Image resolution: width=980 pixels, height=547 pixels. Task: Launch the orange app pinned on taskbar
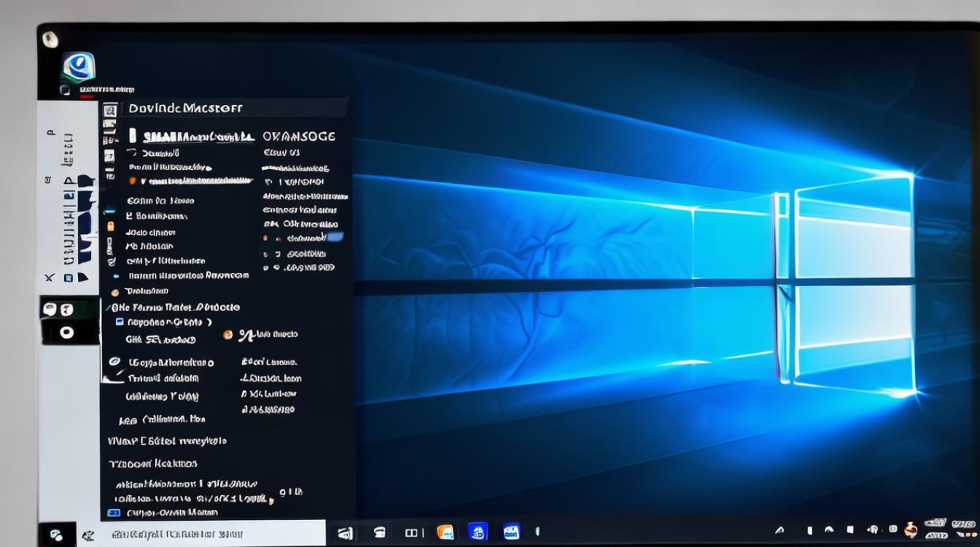445,532
